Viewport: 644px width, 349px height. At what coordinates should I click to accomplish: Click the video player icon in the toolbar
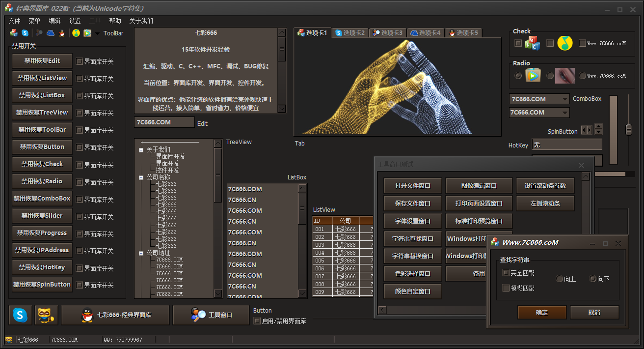[87, 33]
